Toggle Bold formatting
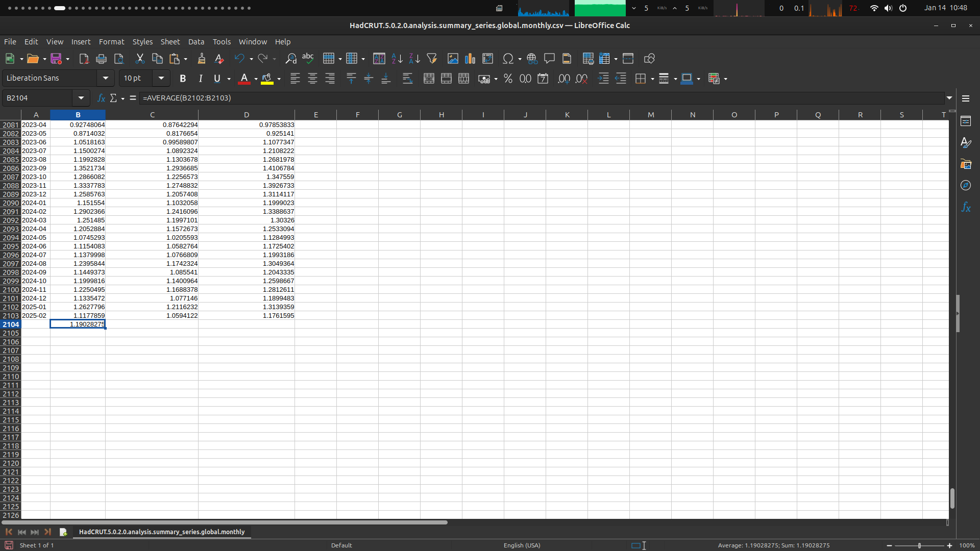Viewport: 980px width, 551px height. (183, 79)
